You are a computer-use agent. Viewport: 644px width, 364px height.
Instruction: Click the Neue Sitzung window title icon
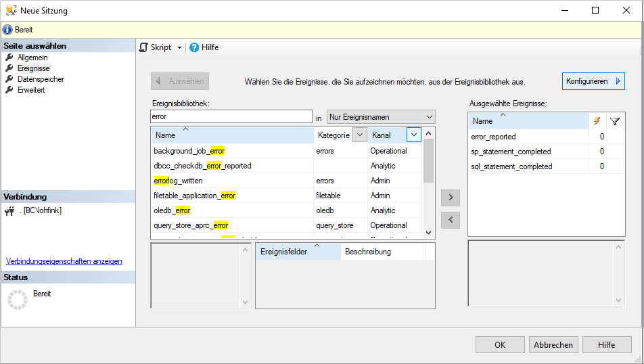pyautogui.click(x=11, y=10)
